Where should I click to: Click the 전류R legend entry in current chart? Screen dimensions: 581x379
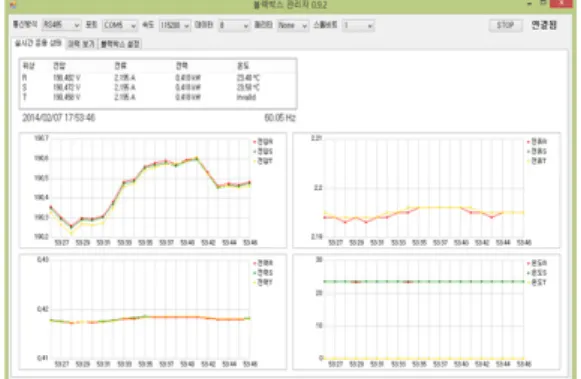tap(537, 142)
